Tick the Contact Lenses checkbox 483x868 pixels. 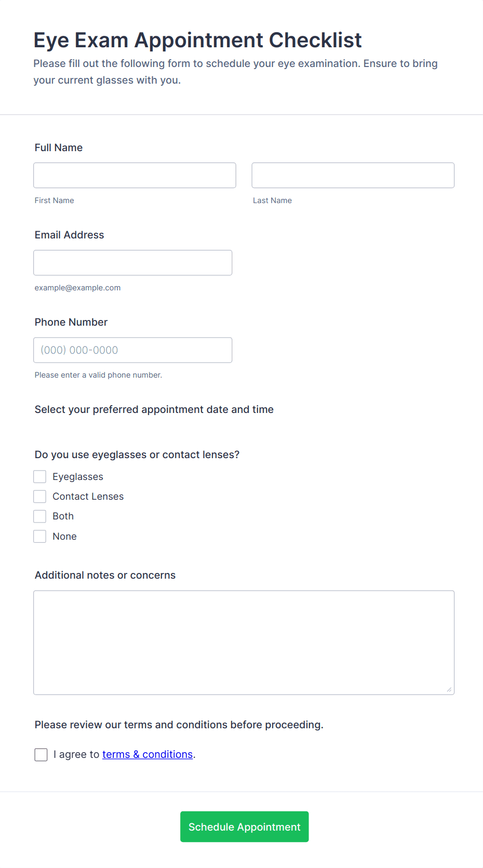point(40,496)
